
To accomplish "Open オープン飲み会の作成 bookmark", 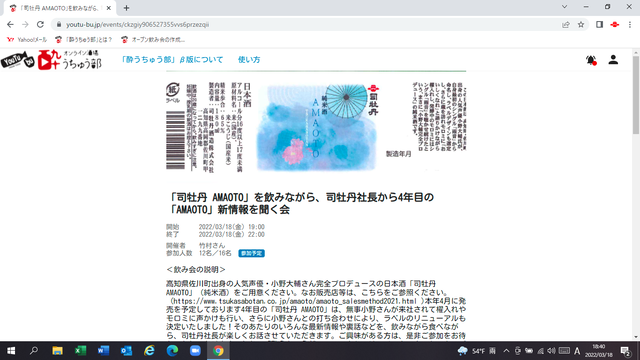I will click(x=153, y=40).
